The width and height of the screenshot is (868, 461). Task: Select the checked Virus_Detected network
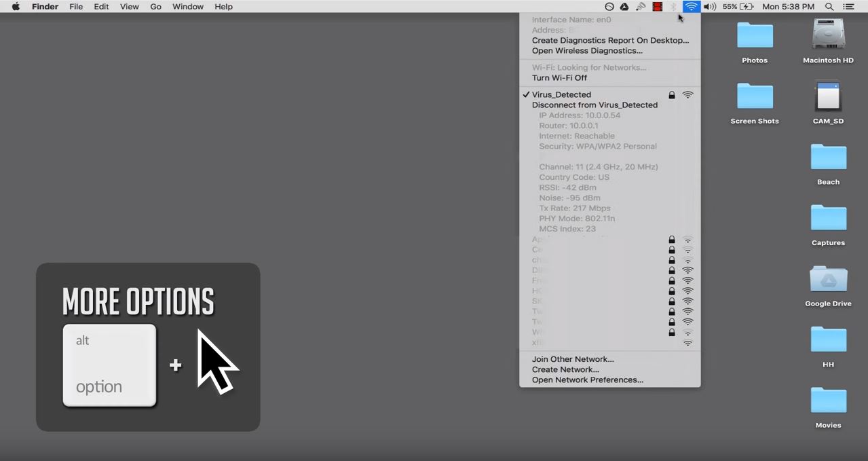click(x=561, y=95)
